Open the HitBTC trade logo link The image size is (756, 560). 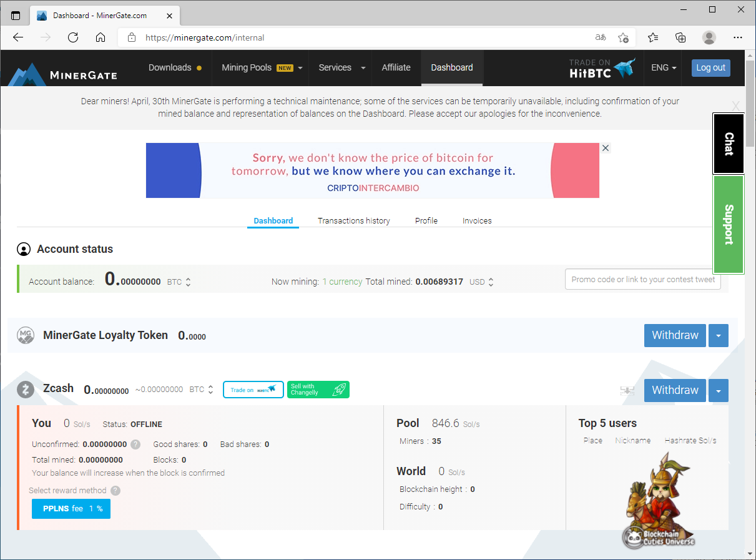tap(602, 68)
